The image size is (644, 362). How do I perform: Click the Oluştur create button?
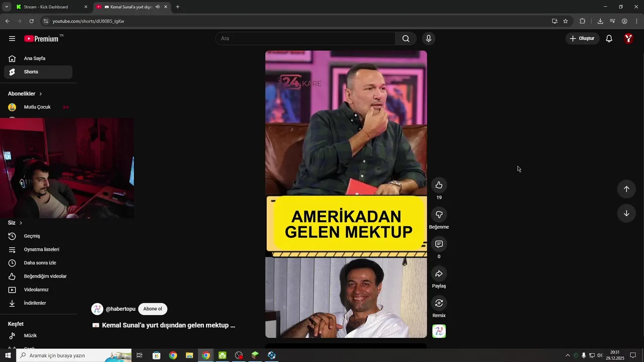pos(582,39)
